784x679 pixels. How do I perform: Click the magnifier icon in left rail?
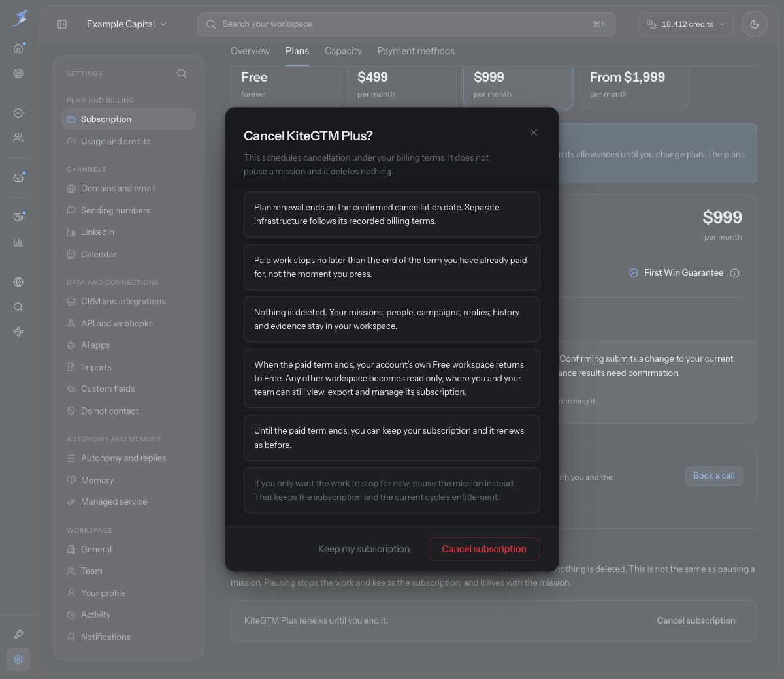18,307
